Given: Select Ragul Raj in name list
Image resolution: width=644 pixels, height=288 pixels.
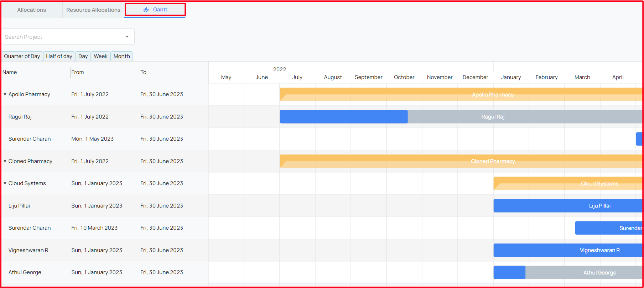Looking at the screenshot, I should click(x=20, y=117).
